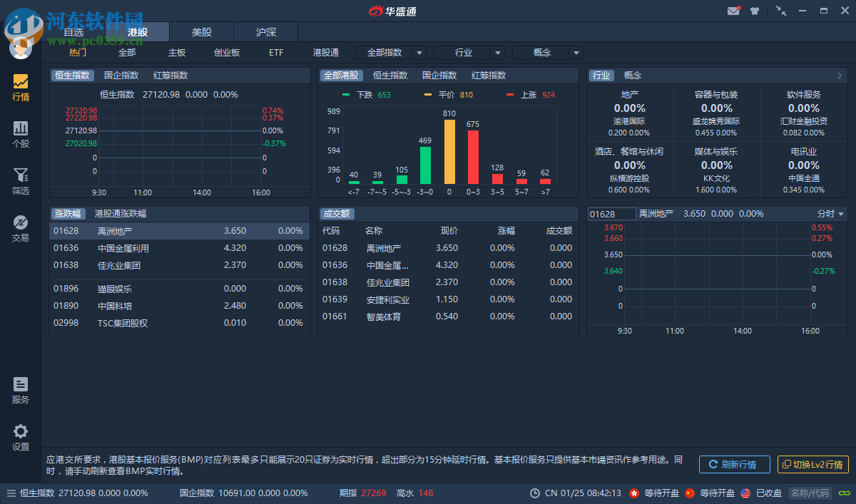Viewport: 856px width, 504px height.
Task: Click the theme skin shirt icon
Action: pyautogui.click(x=755, y=11)
